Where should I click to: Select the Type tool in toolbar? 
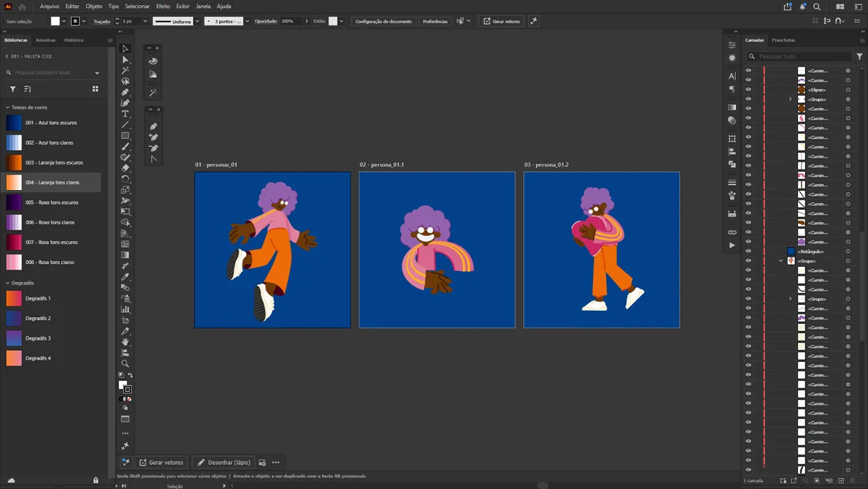pyautogui.click(x=125, y=114)
